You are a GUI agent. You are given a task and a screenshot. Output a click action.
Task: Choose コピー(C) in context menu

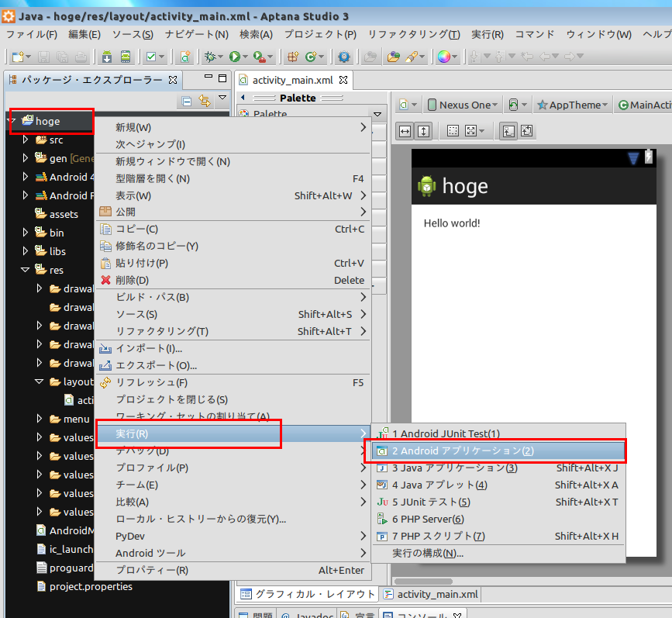click(x=233, y=229)
